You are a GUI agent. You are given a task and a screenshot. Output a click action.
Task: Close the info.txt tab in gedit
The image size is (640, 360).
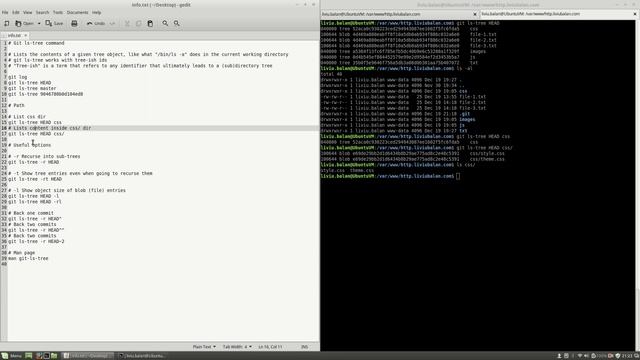pyautogui.click(x=25, y=36)
